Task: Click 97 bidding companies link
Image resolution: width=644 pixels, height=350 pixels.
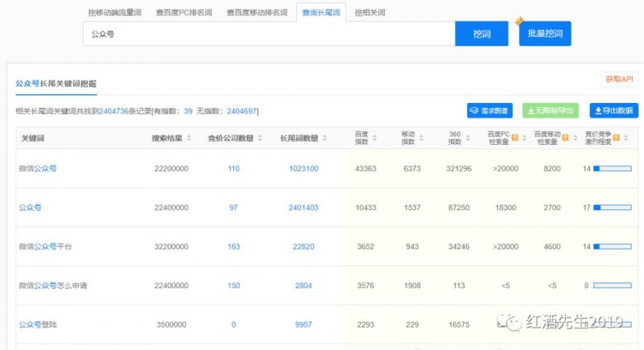Action: [233, 208]
